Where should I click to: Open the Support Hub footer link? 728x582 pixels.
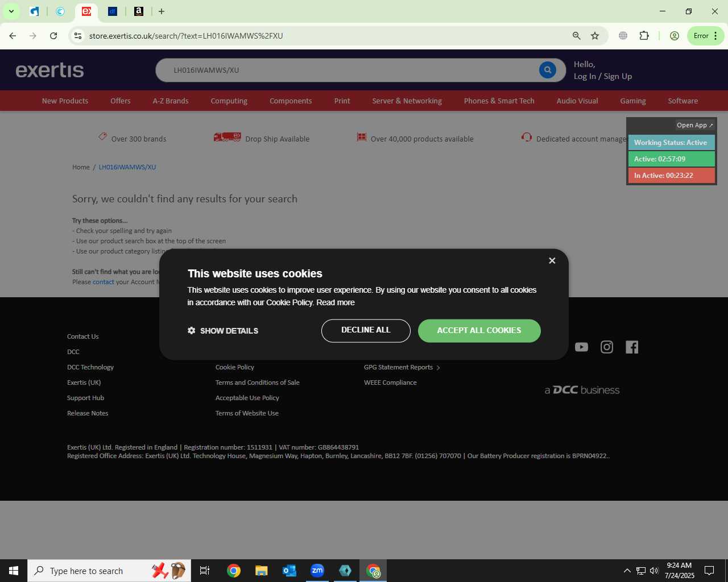coord(85,398)
